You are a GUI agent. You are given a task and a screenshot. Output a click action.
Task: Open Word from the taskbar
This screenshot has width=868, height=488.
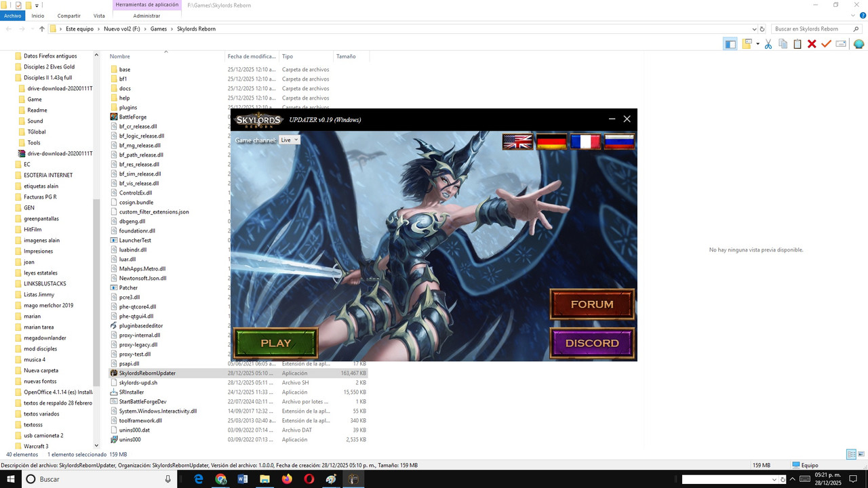[243, 479]
